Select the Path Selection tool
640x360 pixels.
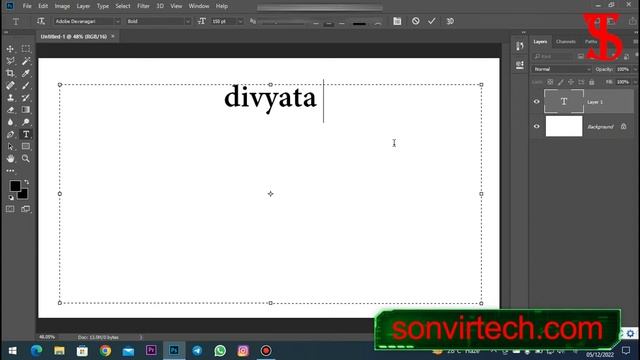(10, 147)
